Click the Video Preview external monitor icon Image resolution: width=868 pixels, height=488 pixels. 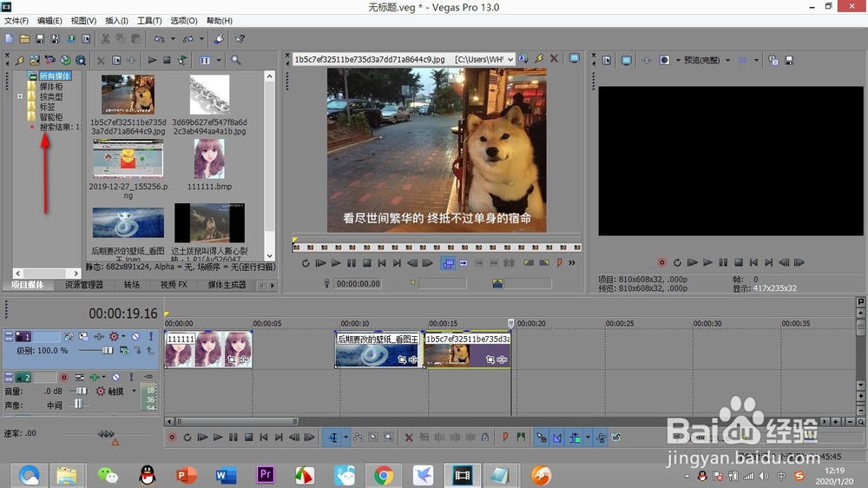pos(626,60)
